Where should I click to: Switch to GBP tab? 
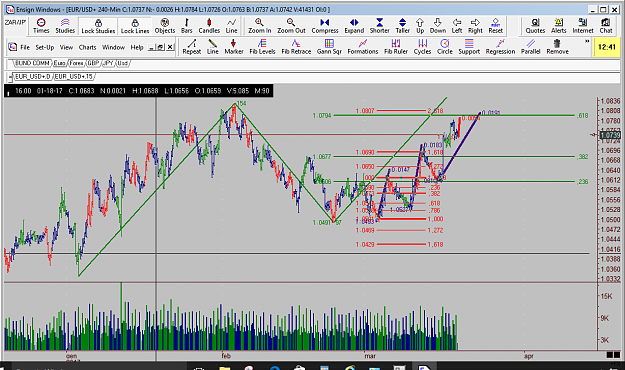coord(94,63)
